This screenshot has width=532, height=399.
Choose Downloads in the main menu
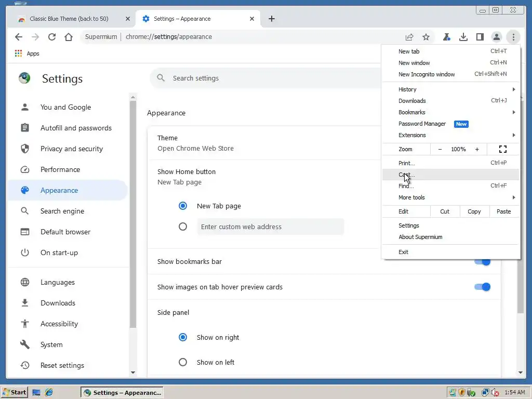point(450,101)
